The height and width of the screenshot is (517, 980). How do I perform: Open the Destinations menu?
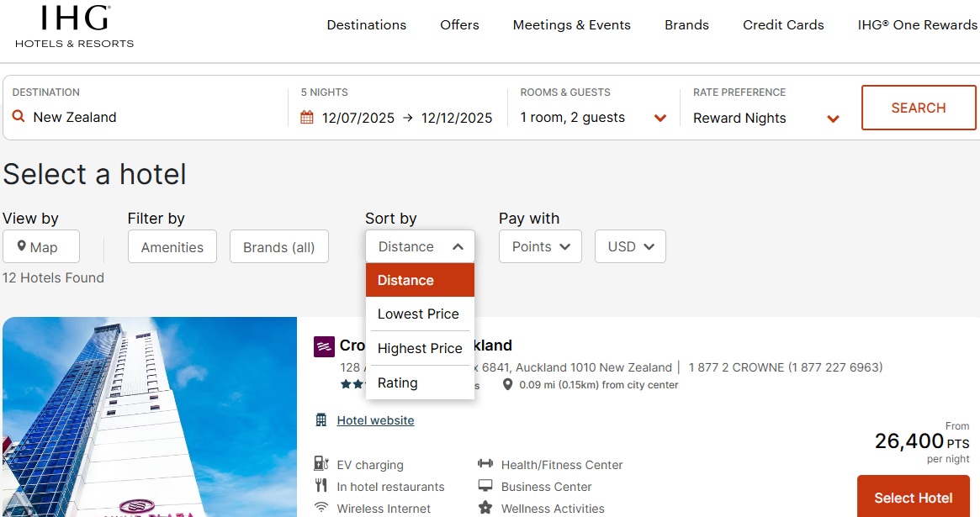pyautogui.click(x=366, y=25)
